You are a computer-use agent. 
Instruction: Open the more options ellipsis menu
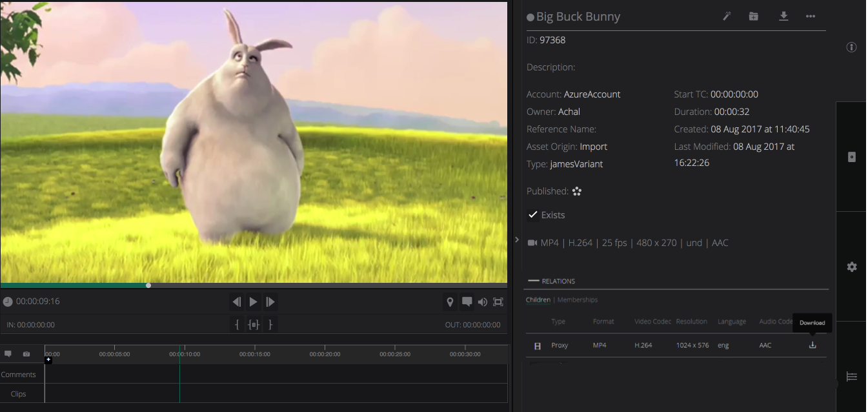coord(811,16)
